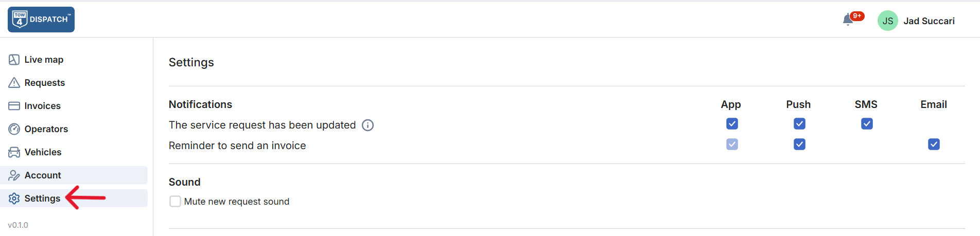Screen dimensions: 980x236
Task: Click the Jad Succari user name
Action: coord(929,21)
